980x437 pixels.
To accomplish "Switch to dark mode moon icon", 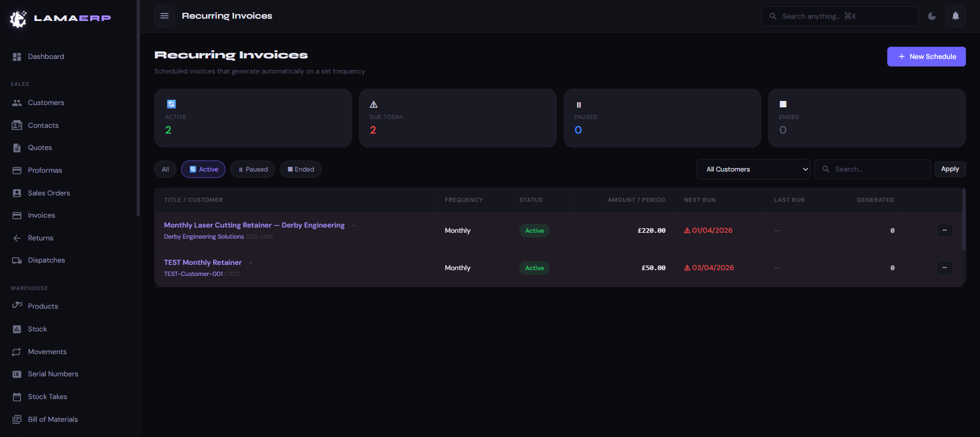I will tap(932, 16).
